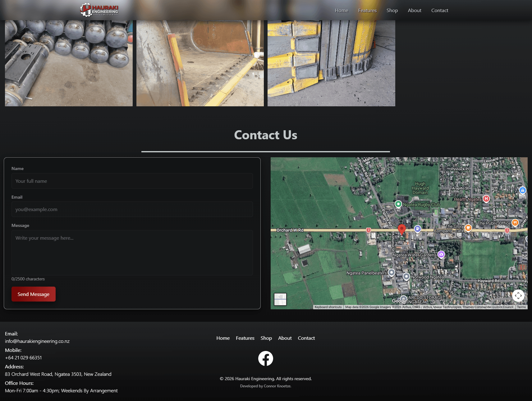
Task: Open the gallery photo of excavator bucket edge
Action: pos(200,63)
